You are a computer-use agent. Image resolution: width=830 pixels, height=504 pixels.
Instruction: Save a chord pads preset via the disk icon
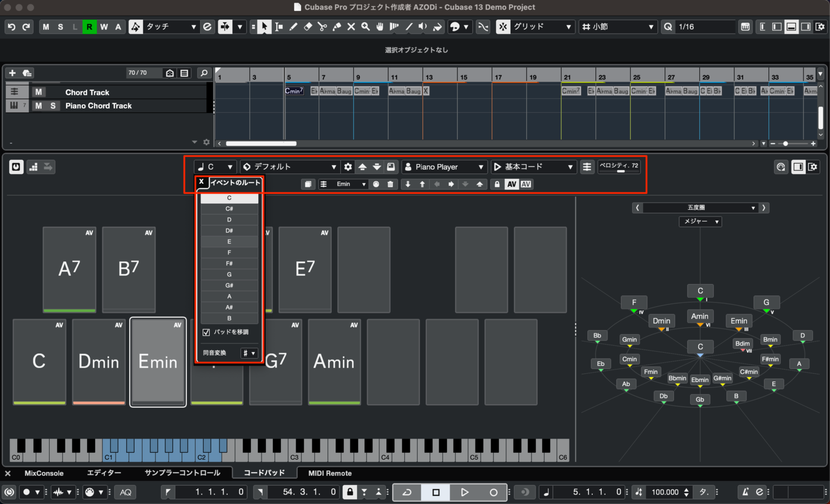(x=391, y=166)
